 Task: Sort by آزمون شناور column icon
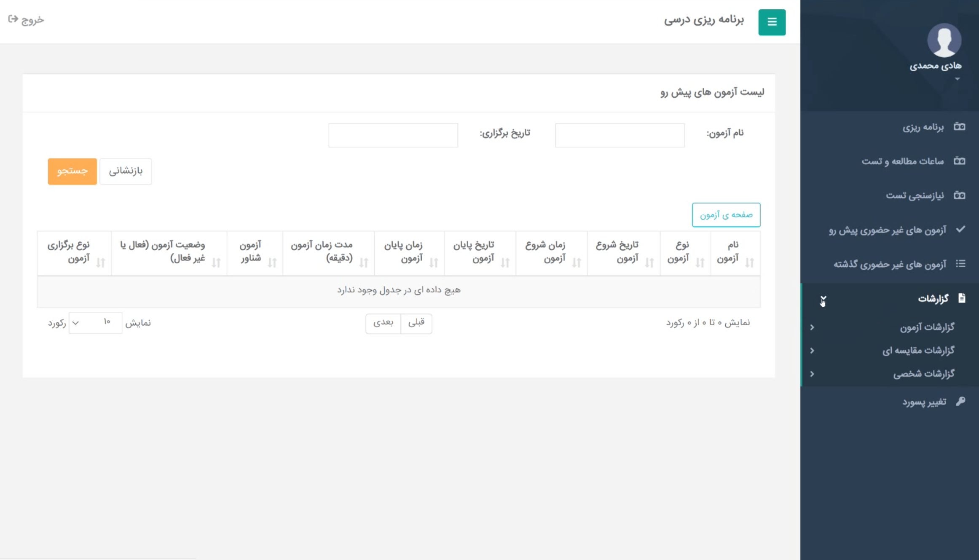[x=272, y=263]
